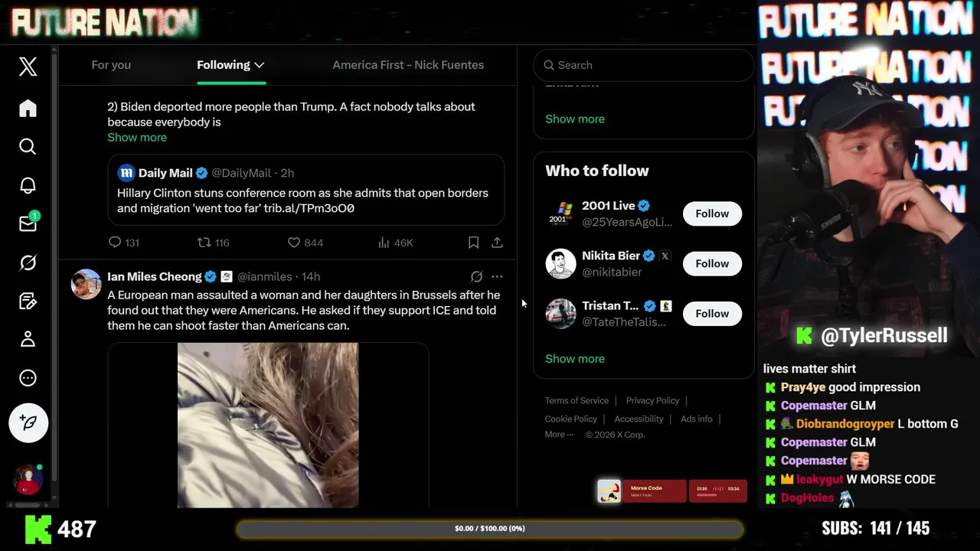Open Tristan Tate profile picture

pyautogui.click(x=560, y=313)
